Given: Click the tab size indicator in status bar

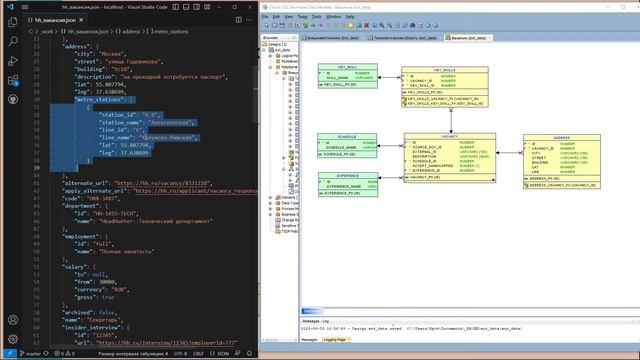Looking at the screenshot, I should 133,353.
